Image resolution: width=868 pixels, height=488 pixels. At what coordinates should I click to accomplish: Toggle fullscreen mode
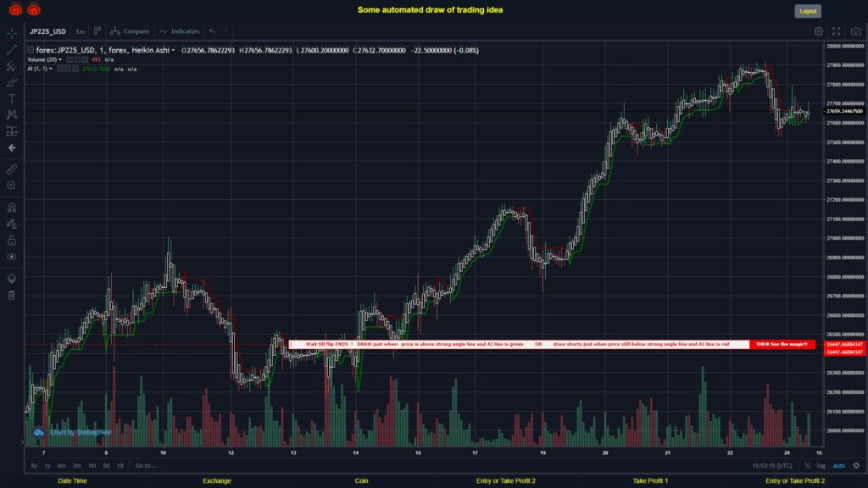click(837, 31)
